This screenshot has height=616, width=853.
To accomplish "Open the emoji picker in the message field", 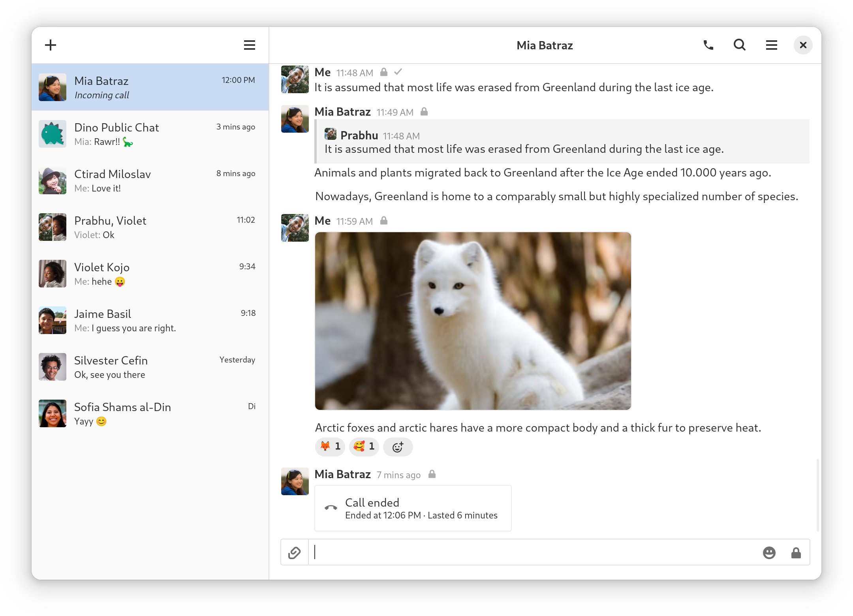I will tap(769, 552).
